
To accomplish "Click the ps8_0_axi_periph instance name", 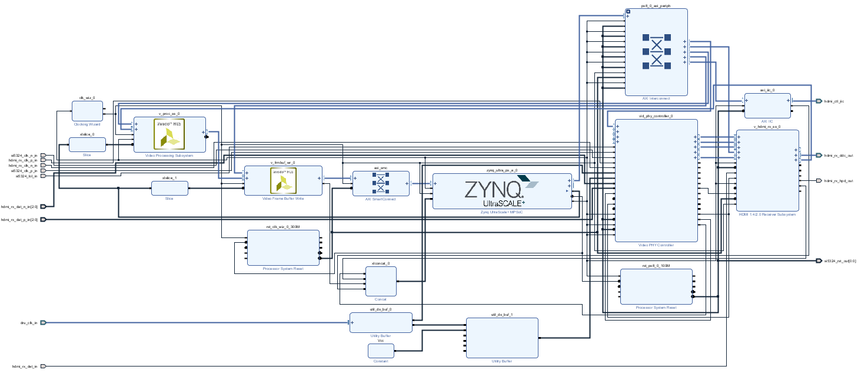I will (x=656, y=6).
